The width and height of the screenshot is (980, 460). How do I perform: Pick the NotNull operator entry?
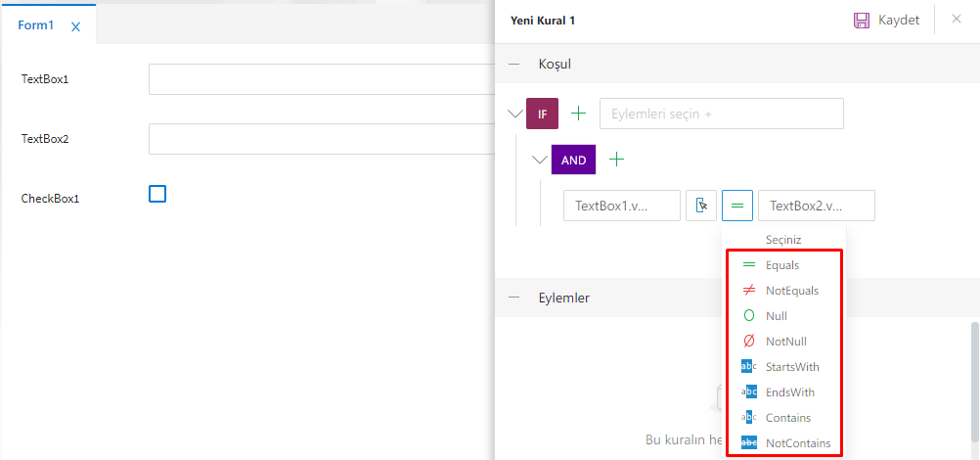[x=786, y=342]
